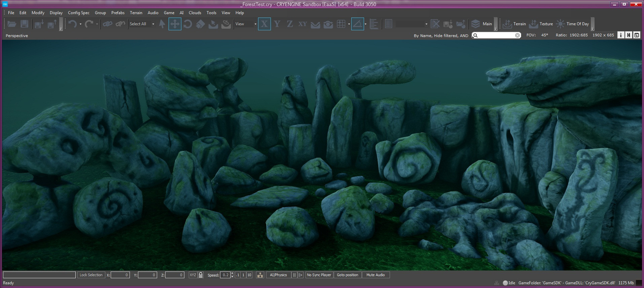Toggle the AI/Physics button
Image resolution: width=644 pixels, height=288 pixels.
point(278,275)
